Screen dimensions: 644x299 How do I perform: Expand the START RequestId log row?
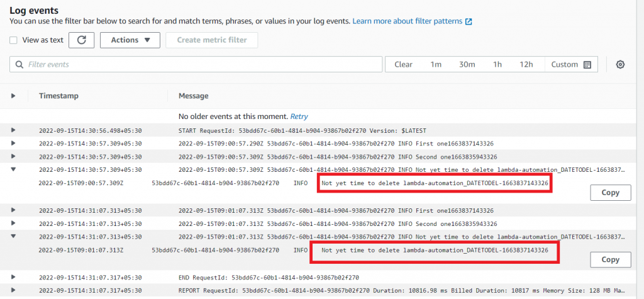pos(14,130)
